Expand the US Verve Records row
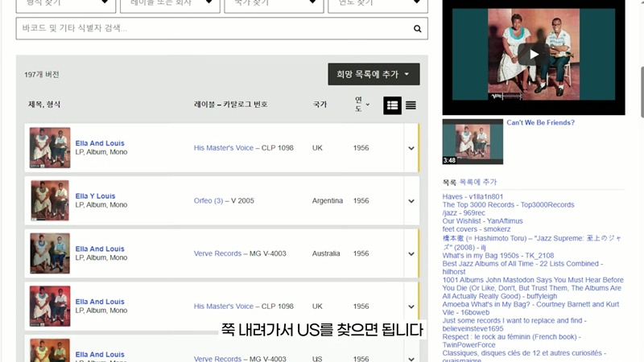The height and width of the screenshot is (362, 644). 411,359
